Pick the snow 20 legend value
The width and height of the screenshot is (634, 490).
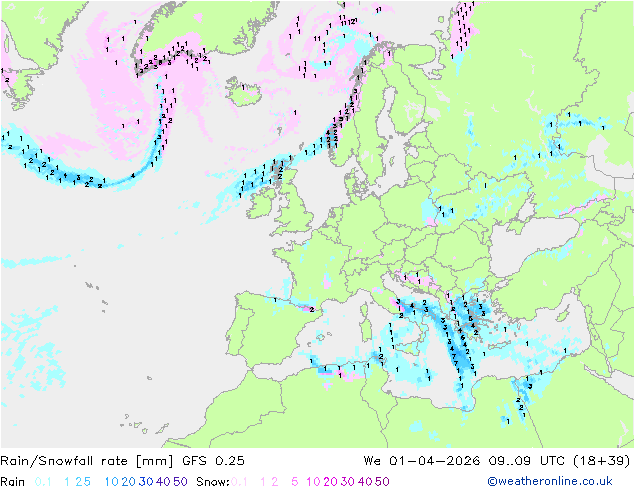point(330,482)
